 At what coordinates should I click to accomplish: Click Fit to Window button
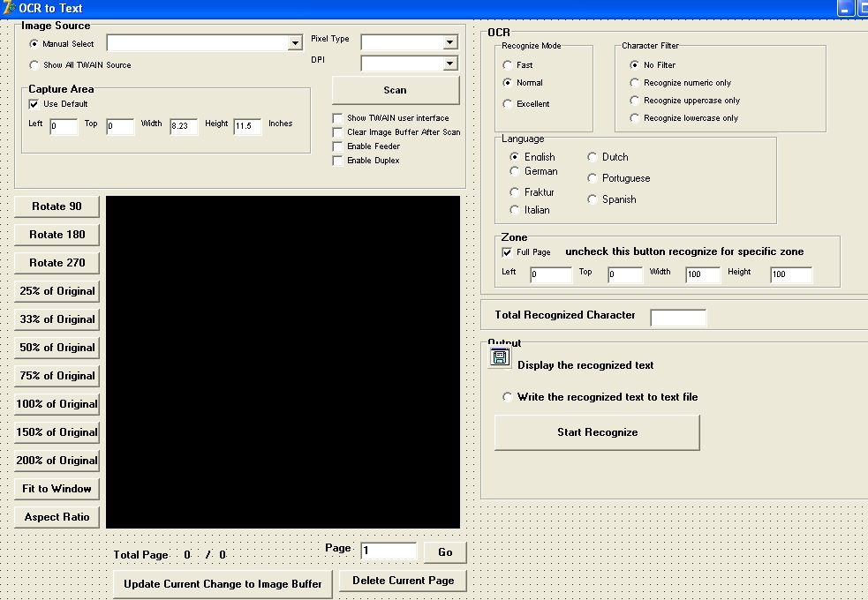coord(57,489)
